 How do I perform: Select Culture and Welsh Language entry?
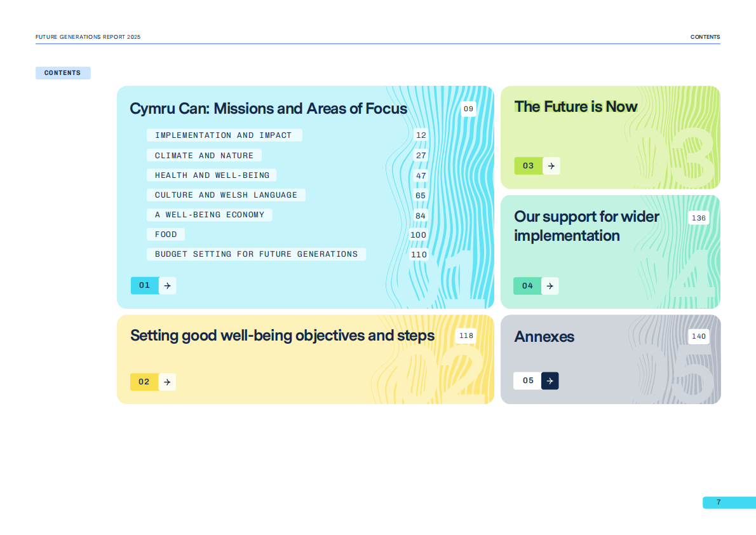(226, 195)
